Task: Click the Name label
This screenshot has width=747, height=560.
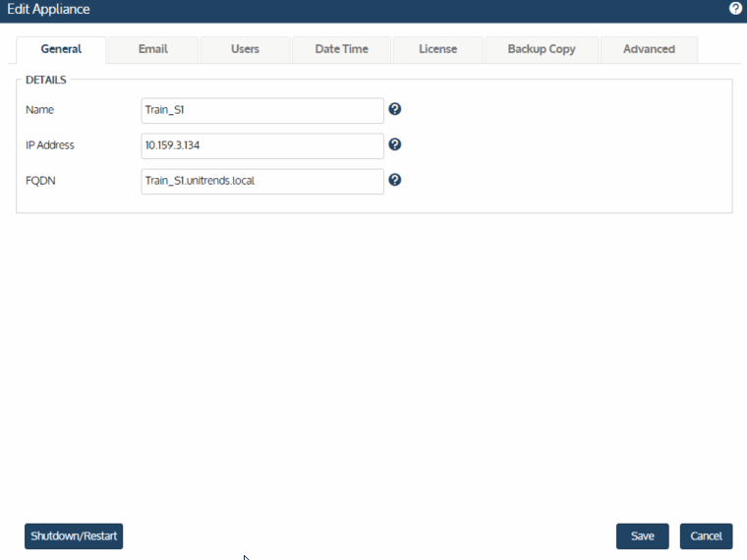Action: coord(39,110)
